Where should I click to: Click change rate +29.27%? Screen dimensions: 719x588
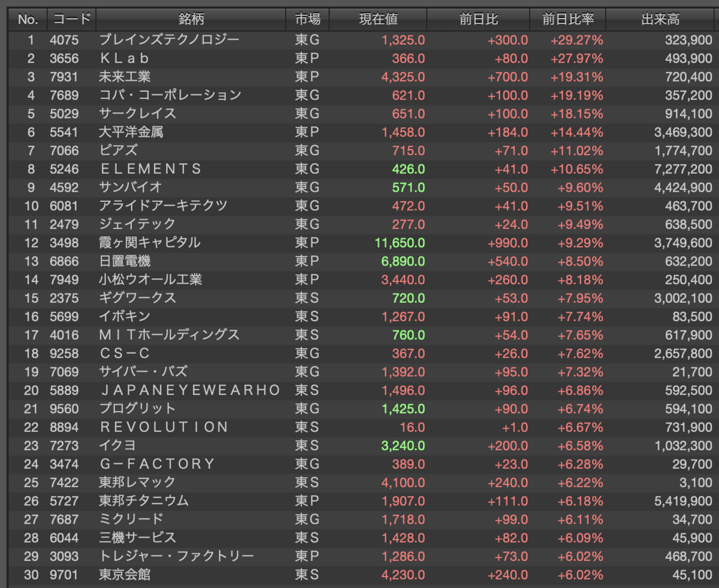tap(577, 40)
